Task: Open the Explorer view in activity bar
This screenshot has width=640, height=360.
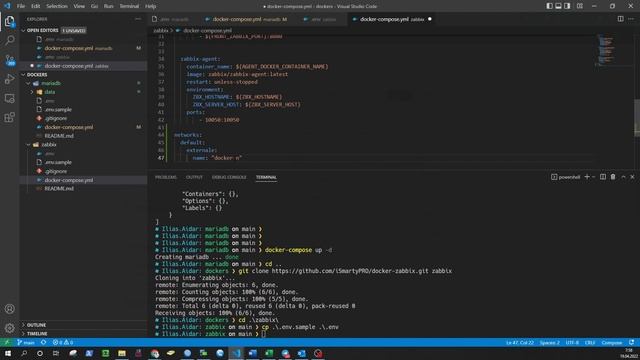Action: point(9,21)
